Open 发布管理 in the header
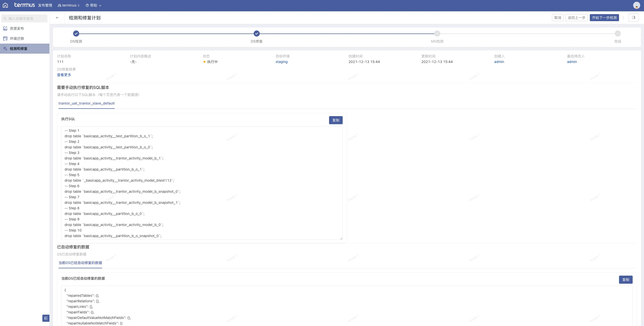 [x=45, y=5]
